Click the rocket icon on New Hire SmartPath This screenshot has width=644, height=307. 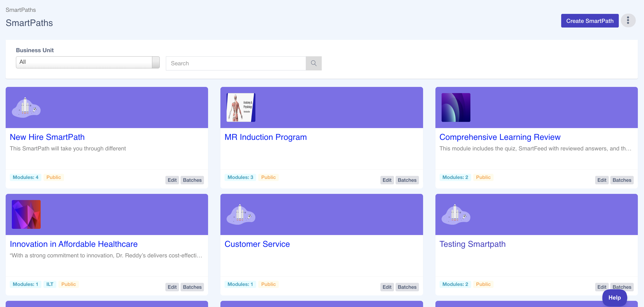pos(26,107)
